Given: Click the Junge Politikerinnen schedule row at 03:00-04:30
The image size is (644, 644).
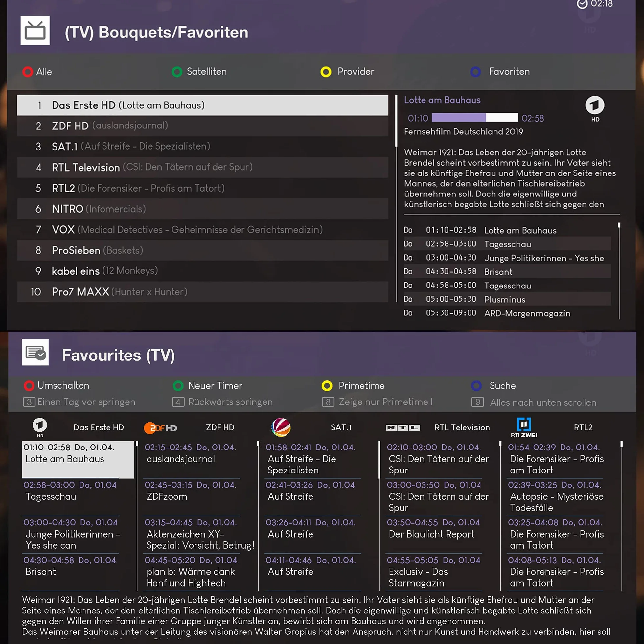Looking at the screenshot, I should coord(507,258).
